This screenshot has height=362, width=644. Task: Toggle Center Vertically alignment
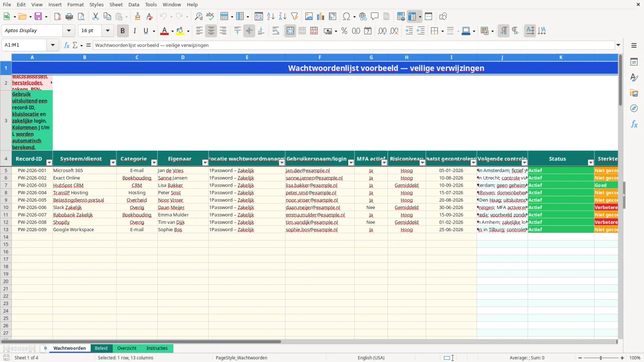click(249, 31)
